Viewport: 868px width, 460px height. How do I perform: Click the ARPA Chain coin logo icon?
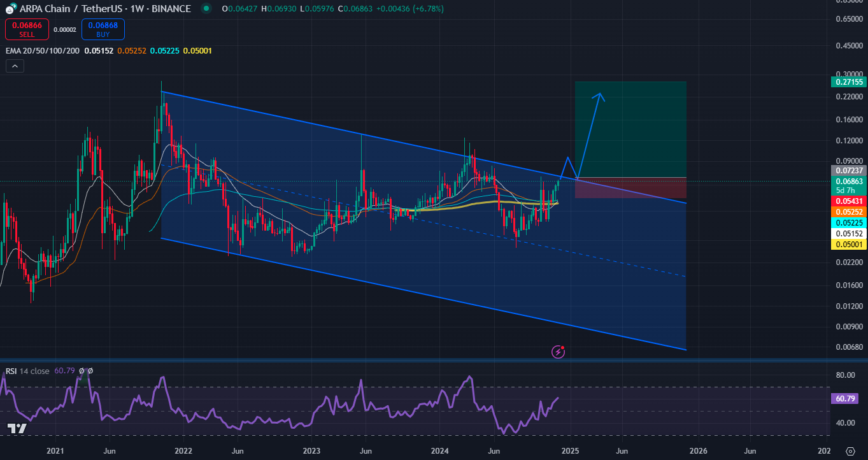tap(10, 8)
